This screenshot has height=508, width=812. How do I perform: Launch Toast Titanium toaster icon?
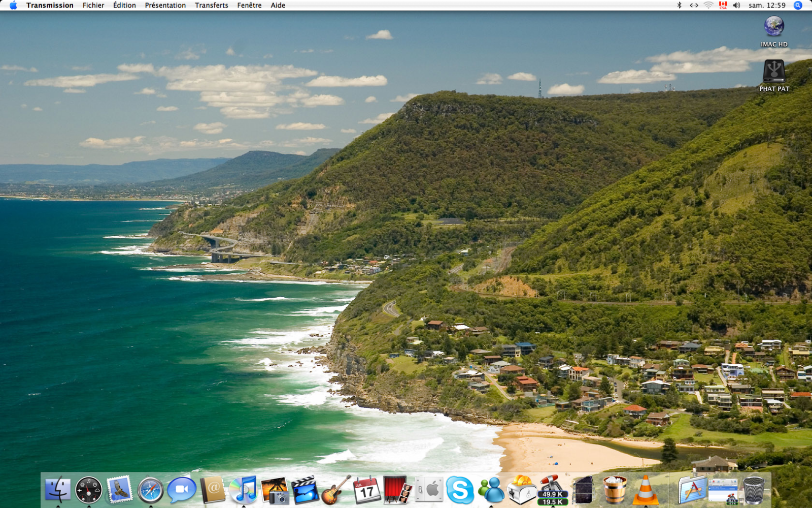522,490
